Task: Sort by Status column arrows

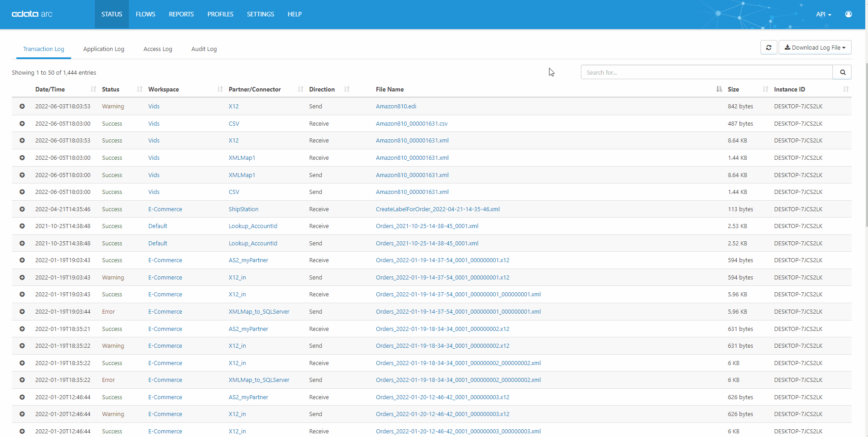Action: (x=140, y=89)
